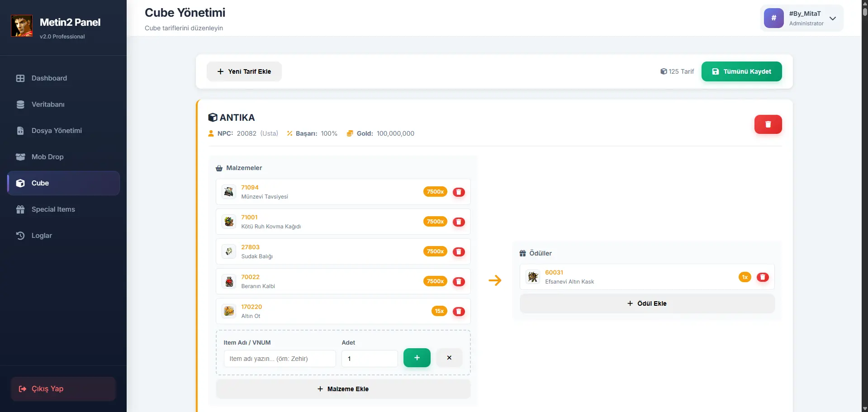
Task: Click the Adet quantity field
Action: pos(369,359)
